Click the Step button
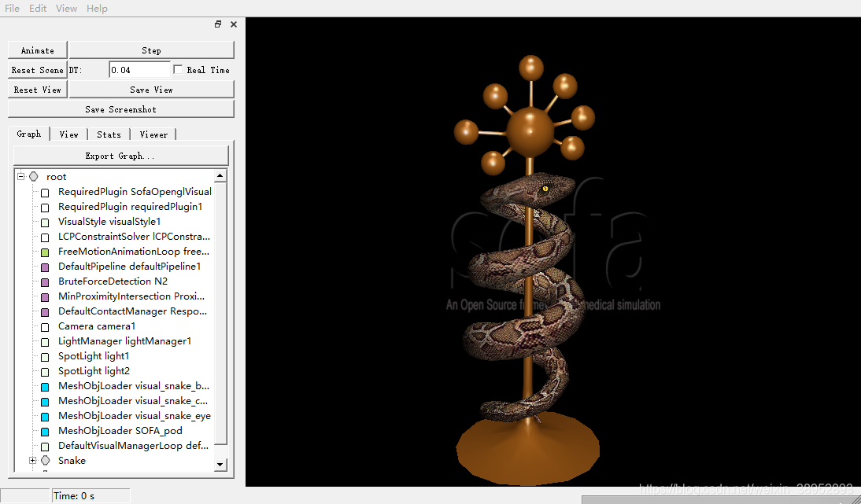The width and height of the screenshot is (861, 504). [152, 50]
